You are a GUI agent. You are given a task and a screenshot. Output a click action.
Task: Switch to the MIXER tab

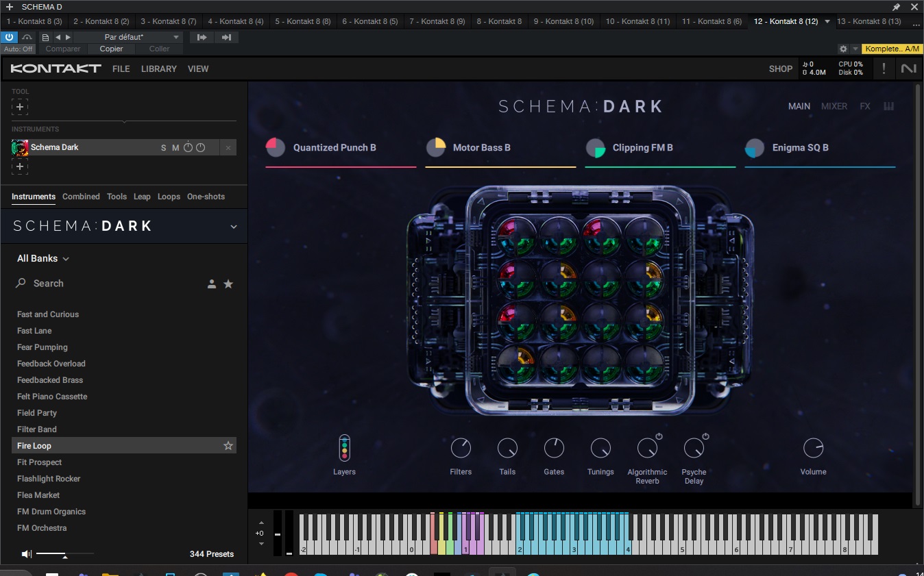pos(834,106)
